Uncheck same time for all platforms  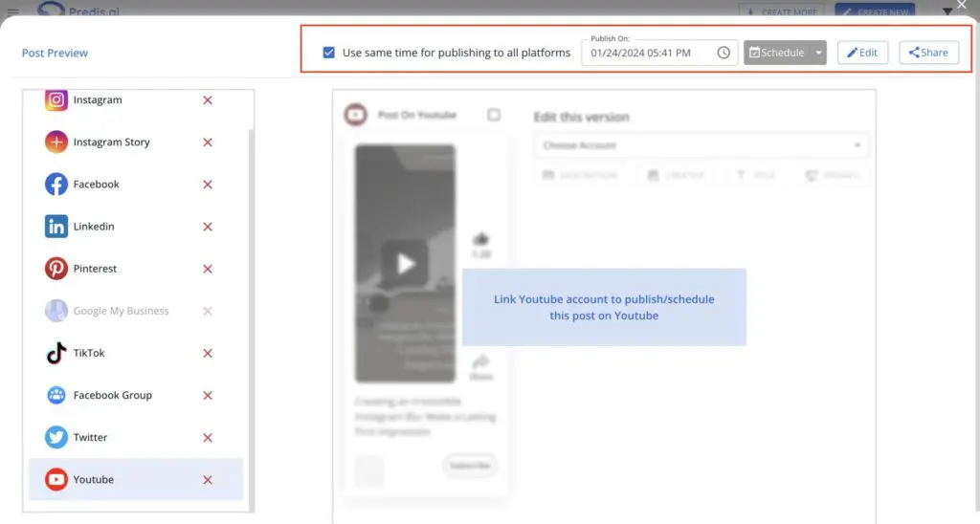(329, 53)
